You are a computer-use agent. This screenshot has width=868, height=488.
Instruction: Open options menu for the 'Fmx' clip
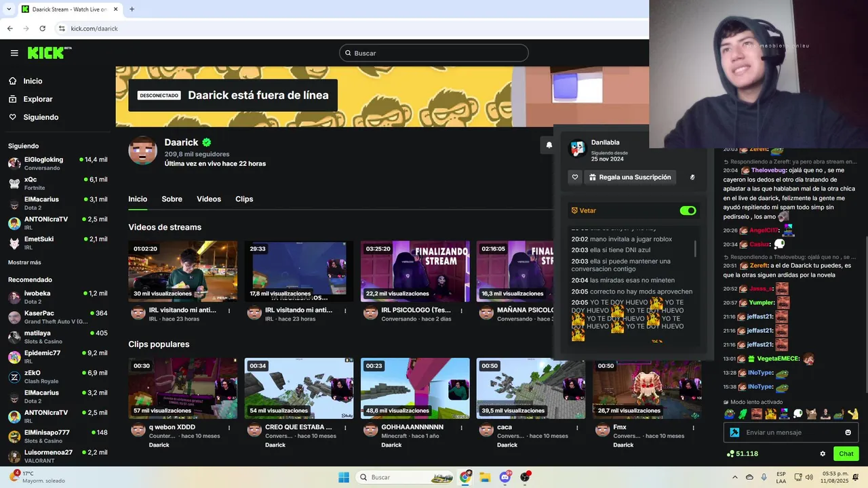693,428
